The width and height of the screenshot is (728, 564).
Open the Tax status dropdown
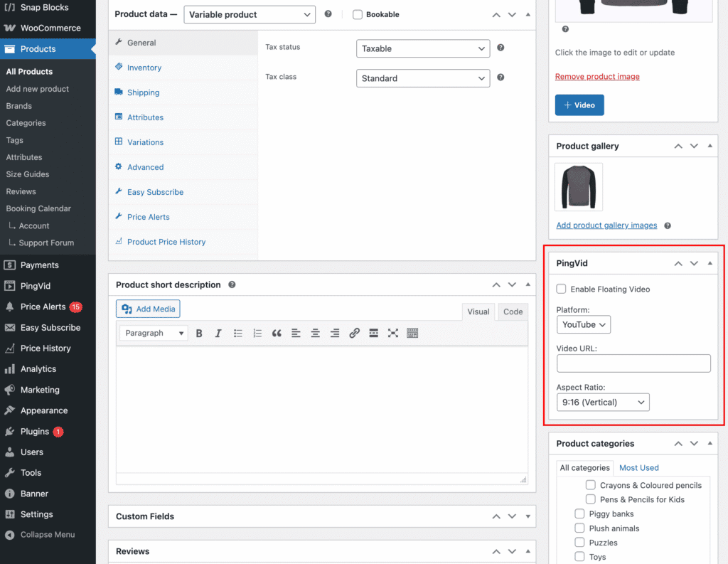tap(423, 48)
